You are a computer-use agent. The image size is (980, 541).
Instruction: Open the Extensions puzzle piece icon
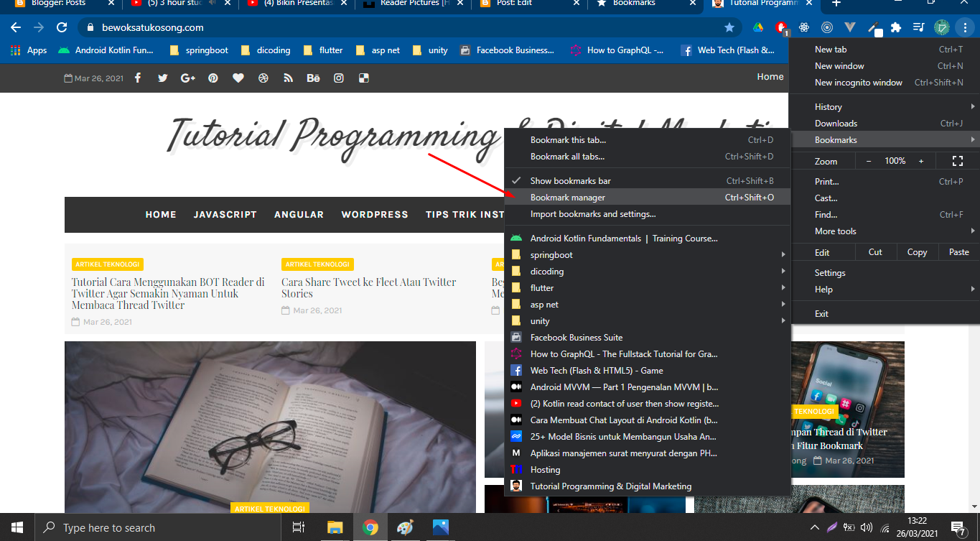[x=896, y=27]
